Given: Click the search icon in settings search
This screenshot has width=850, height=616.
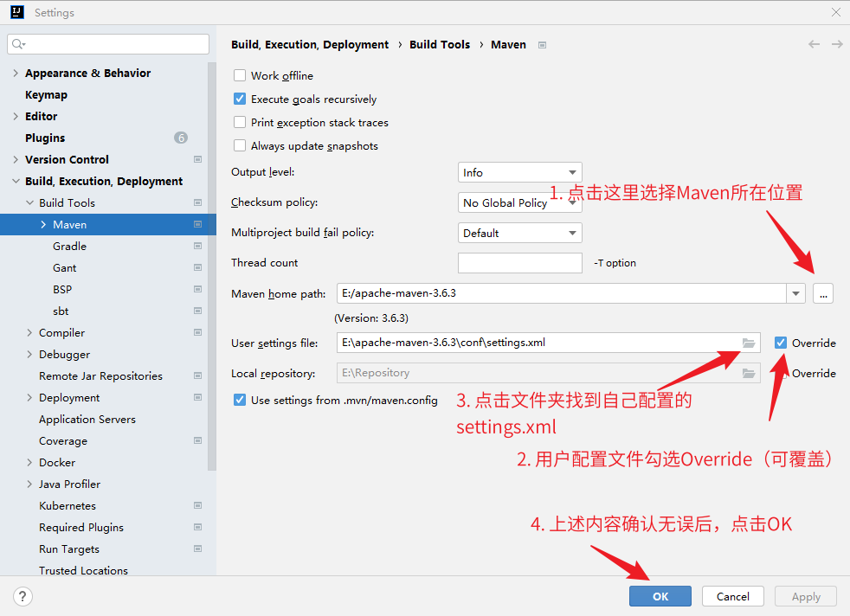Looking at the screenshot, I should click(x=19, y=44).
